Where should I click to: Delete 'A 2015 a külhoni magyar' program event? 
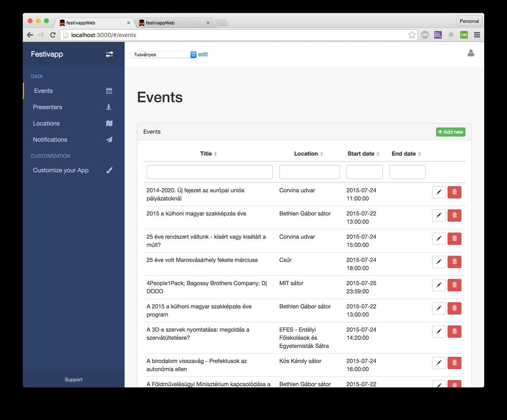(x=455, y=309)
